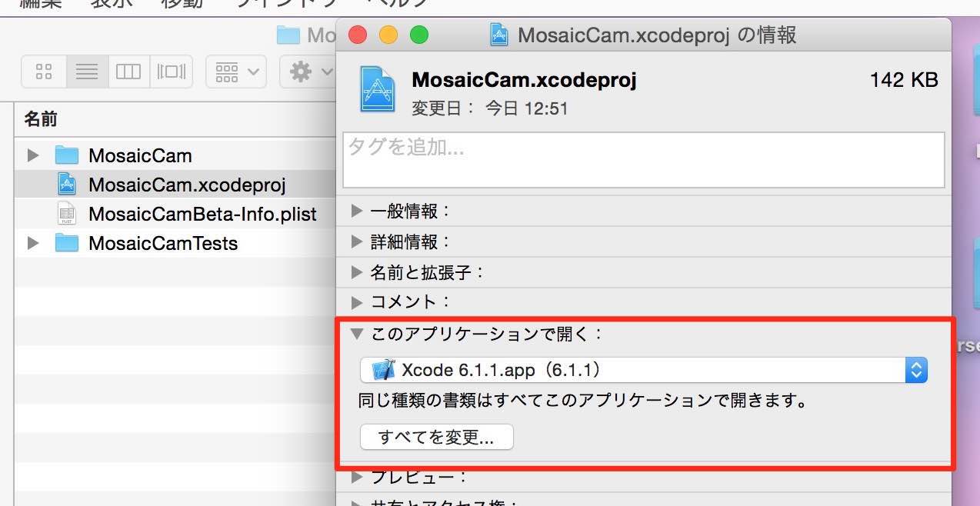Screen dimensions: 980x506
Task: Select Cover Flow view button
Action: [x=172, y=72]
